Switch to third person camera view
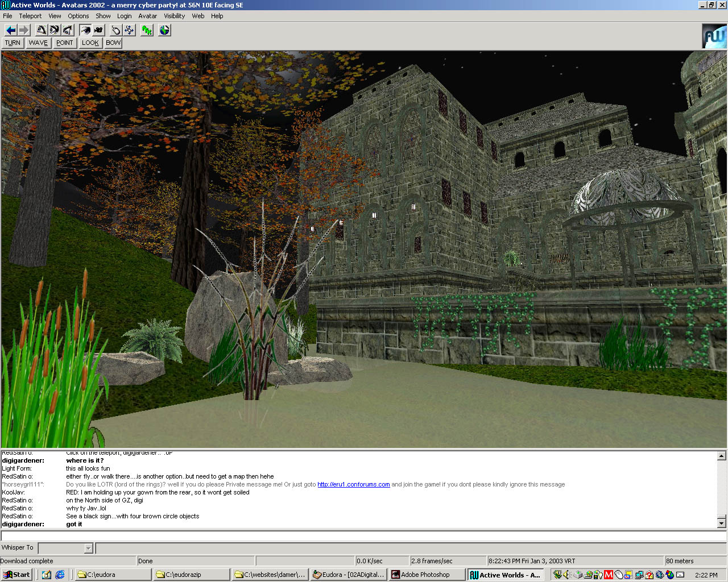The width and height of the screenshot is (728, 582). click(99, 30)
